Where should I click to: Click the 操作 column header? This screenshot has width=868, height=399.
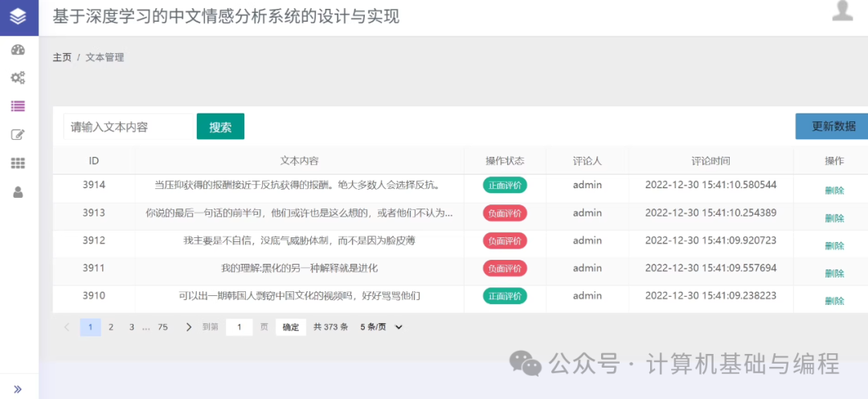pyautogui.click(x=834, y=161)
